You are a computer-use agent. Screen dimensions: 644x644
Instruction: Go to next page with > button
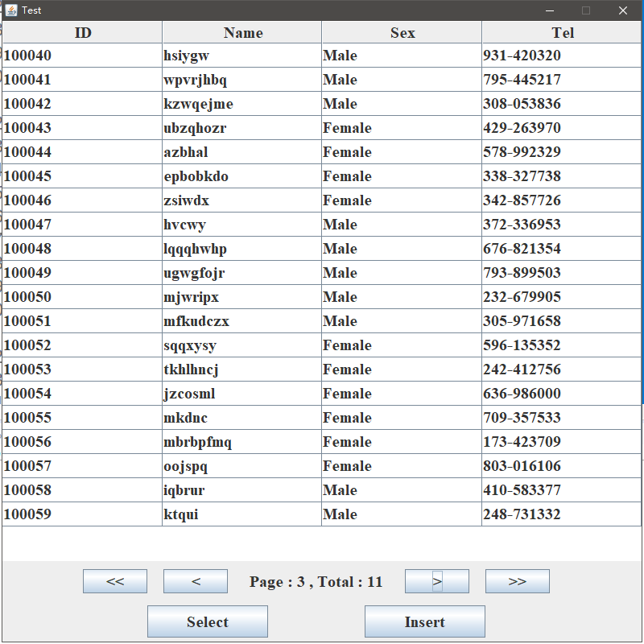[x=437, y=581]
